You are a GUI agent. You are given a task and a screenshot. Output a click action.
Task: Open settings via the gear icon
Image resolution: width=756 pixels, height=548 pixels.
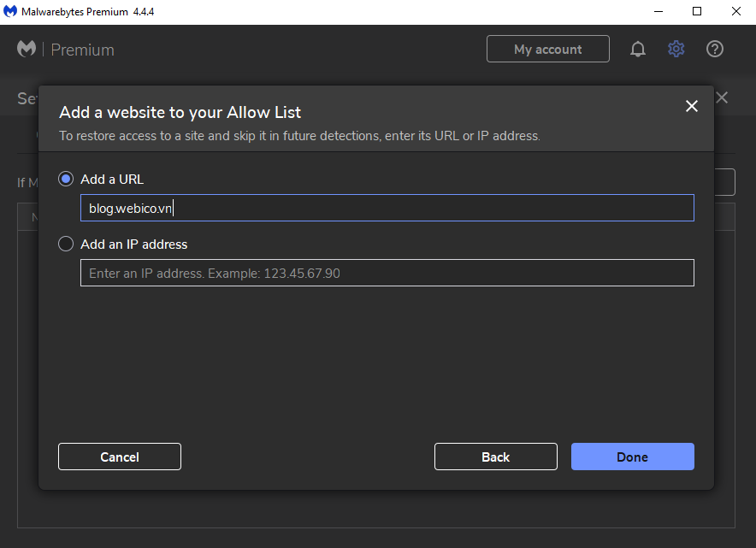click(x=676, y=50)
